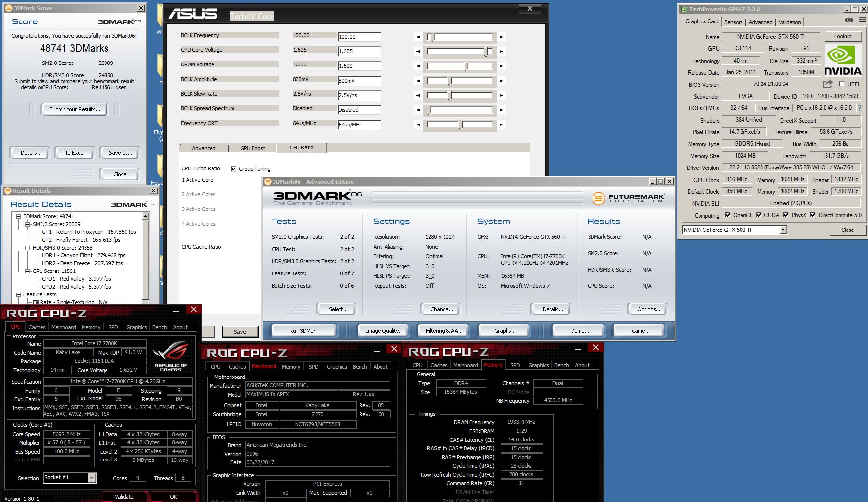Viewport: 868px width, 502px height.
Task: Open the GPU-Z hamburger menu icon
Action: [x=863, y=20]
